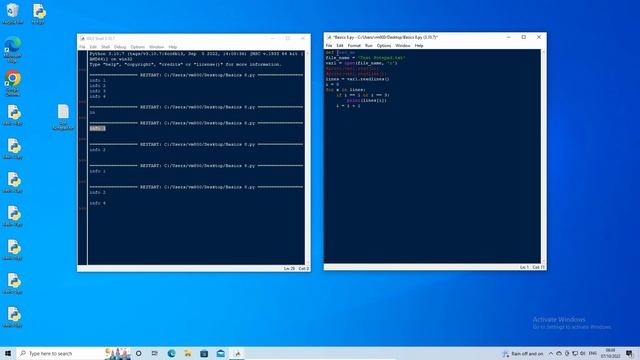Open the network icon in system tray
640x360 pixels.
pos(575,353)
